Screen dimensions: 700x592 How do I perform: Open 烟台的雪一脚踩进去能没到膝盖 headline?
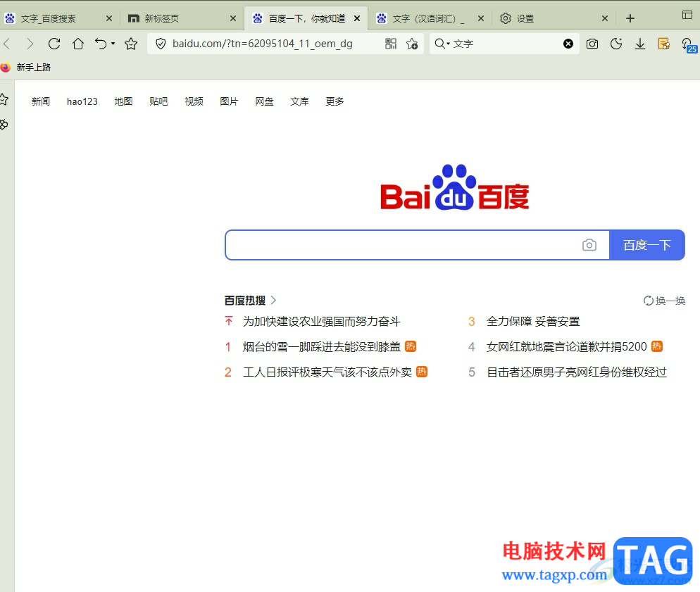point(321,346)
